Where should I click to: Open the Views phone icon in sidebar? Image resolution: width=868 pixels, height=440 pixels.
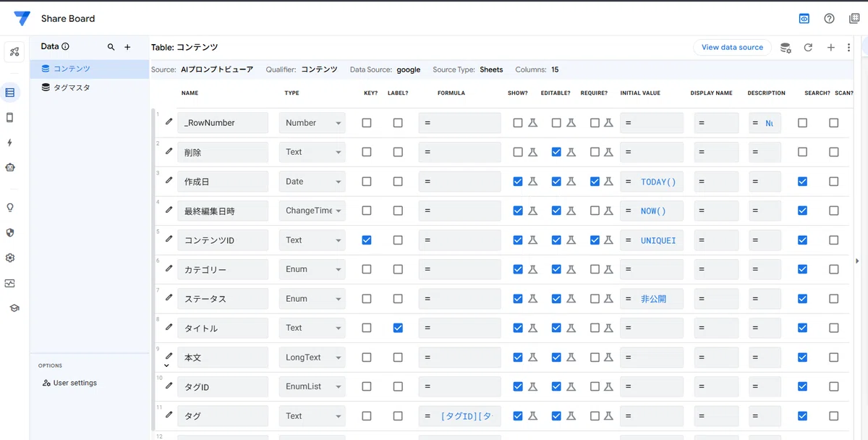10,118
